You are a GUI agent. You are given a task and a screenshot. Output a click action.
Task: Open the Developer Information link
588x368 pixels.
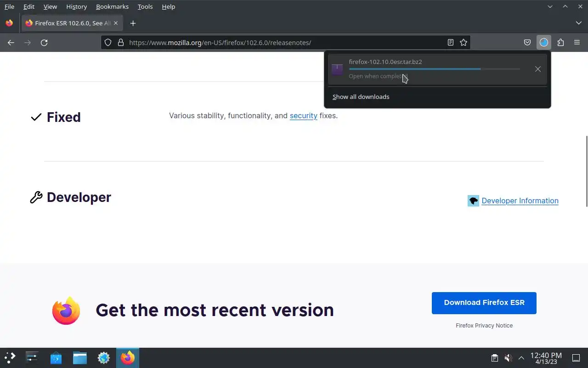coord(520,201)
